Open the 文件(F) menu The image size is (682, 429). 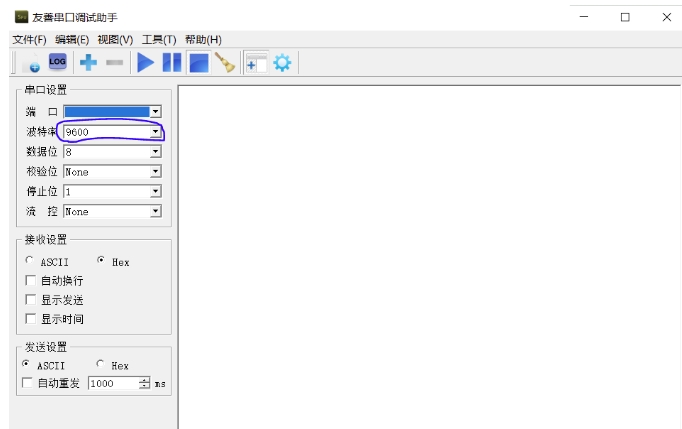click(29, 40)
